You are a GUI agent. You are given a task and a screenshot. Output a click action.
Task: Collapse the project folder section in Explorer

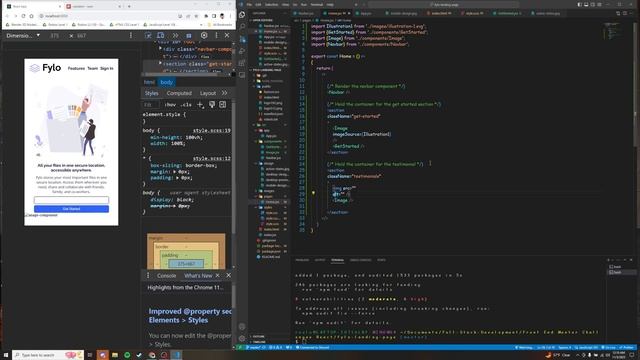coord(267,70)
